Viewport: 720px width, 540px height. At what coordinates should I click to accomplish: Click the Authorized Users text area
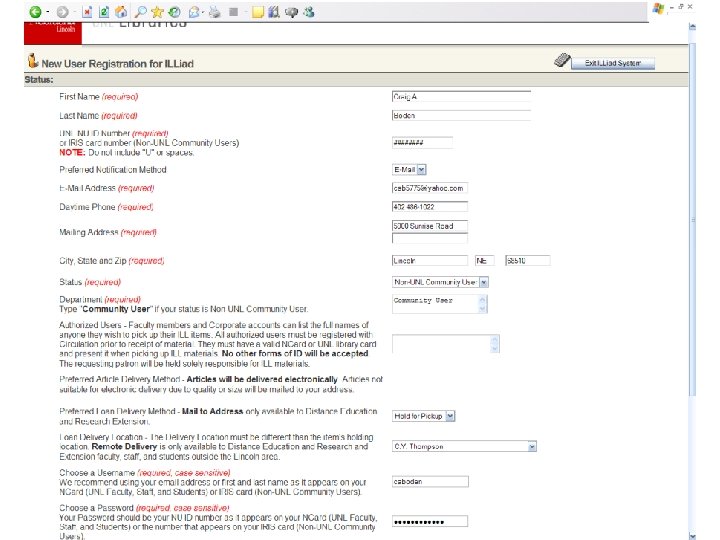click(445, 343)
